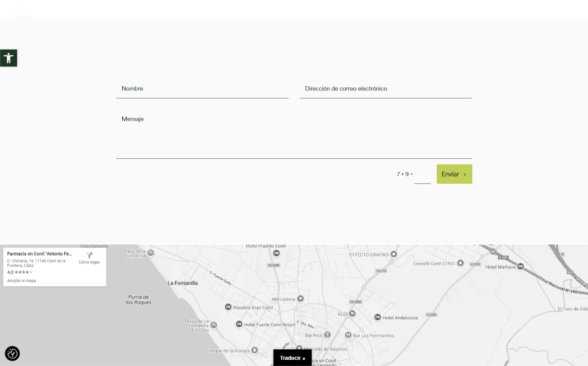
Task: Open the Ampliar el mapa link
Action: [22, 281]
